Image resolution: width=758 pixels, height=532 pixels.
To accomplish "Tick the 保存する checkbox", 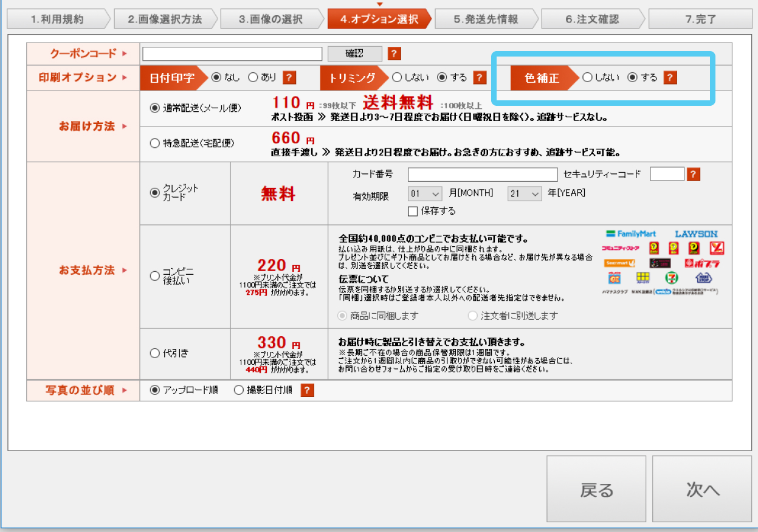I will [413, 211].
